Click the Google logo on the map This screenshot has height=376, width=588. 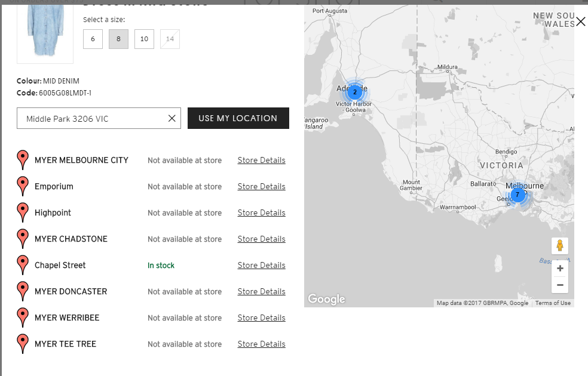[x=327, y=299]
